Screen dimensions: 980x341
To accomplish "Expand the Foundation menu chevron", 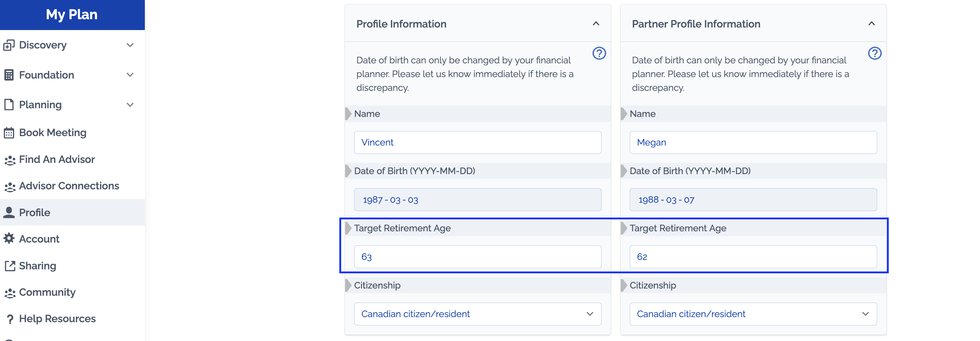I will [130, 75].
